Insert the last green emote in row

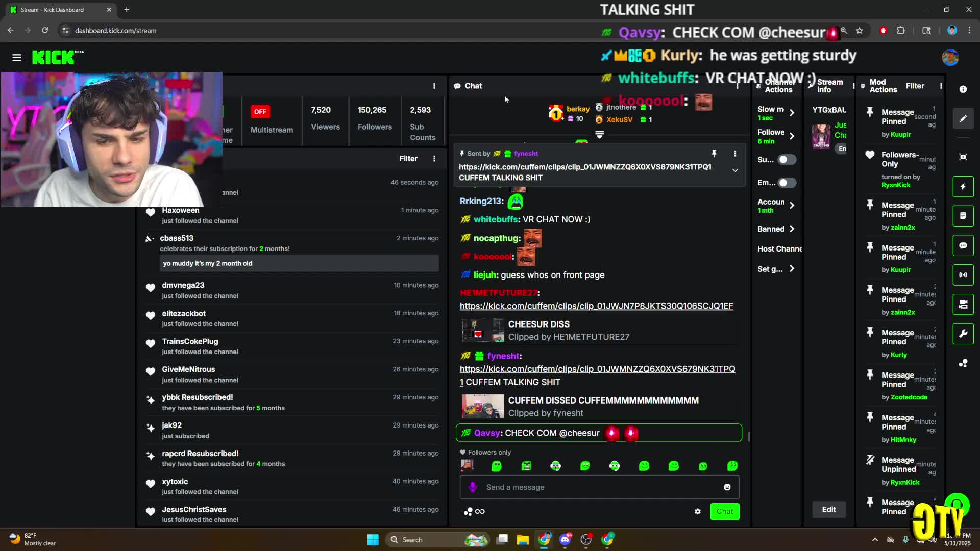point(732,466)
